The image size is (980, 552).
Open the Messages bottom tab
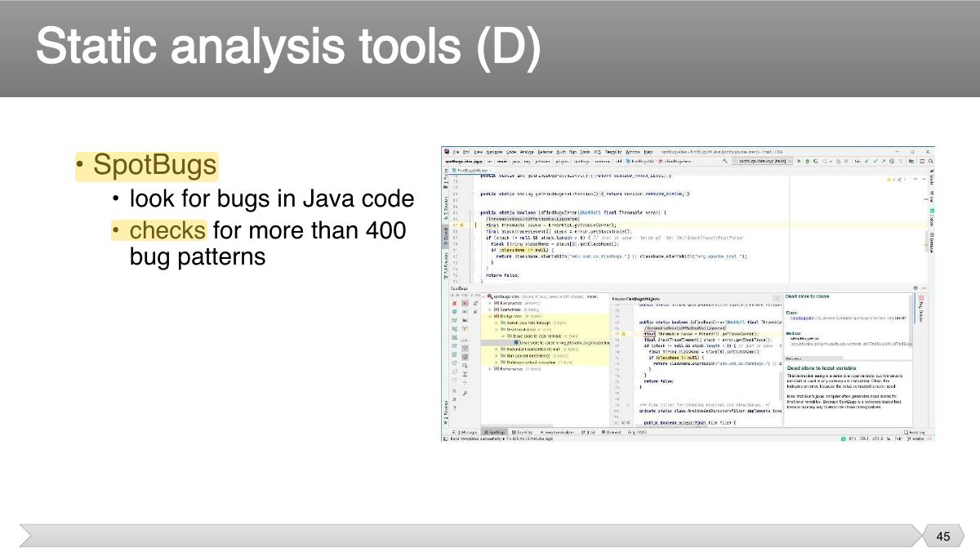click(465, 432)
